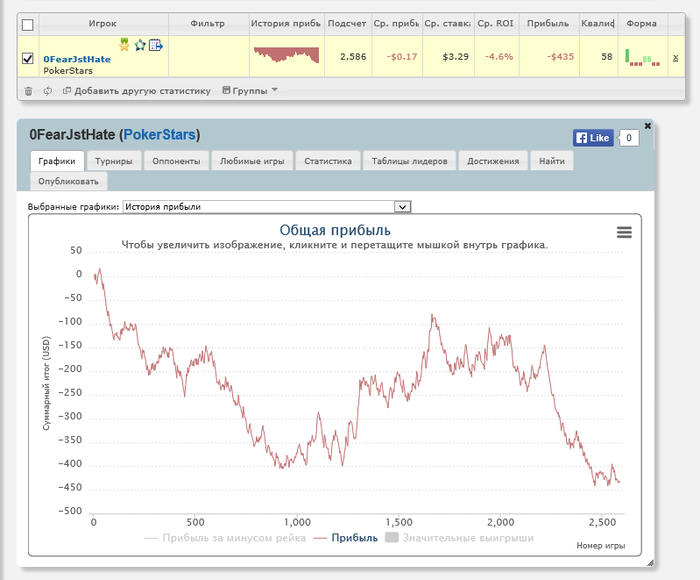This screenshot has width=700, height=580.
Task: Click the Facebook Like button
Action: click(593, 138)
